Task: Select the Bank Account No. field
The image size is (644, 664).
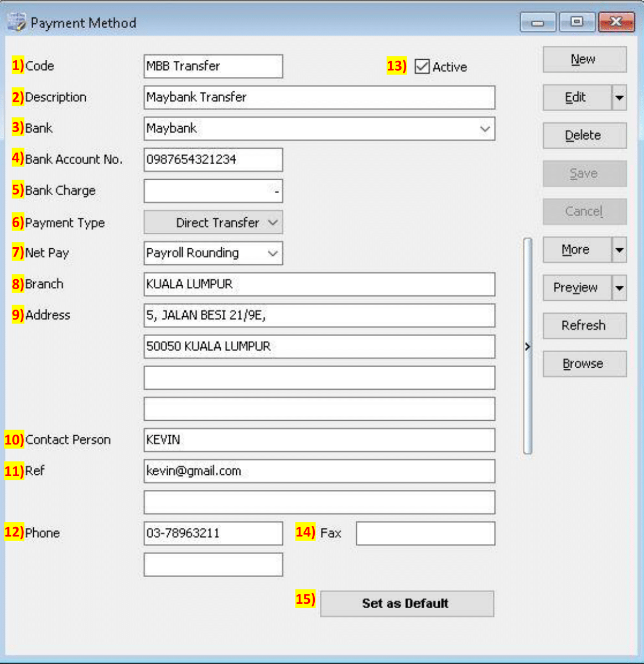Action: 213,160
